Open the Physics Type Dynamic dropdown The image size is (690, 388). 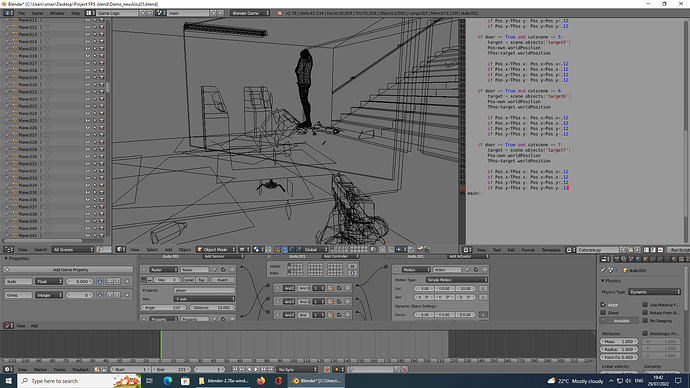(x=654, y=292)
